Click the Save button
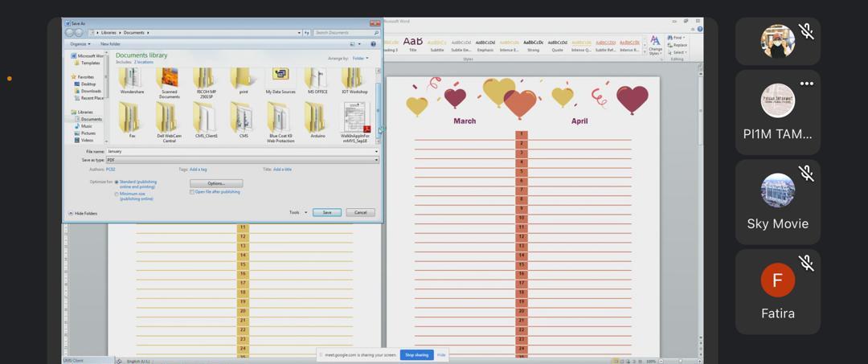 (x=326, y=212)
